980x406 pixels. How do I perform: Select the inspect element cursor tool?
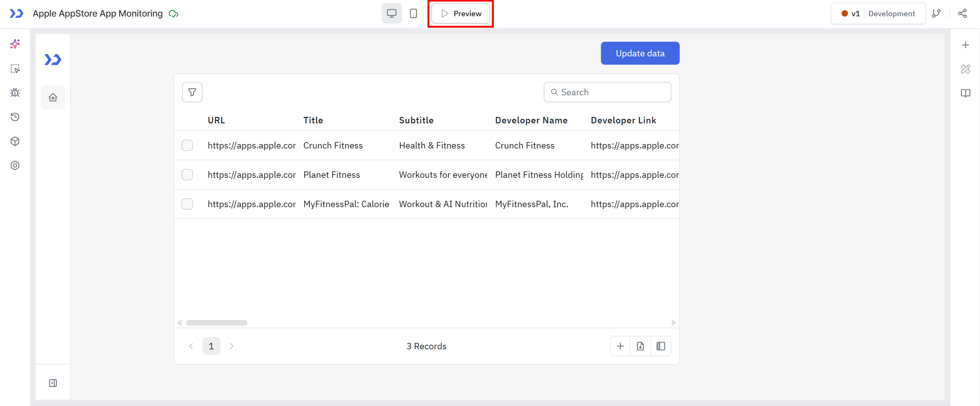pyautogui.click(x=15, y=69)
